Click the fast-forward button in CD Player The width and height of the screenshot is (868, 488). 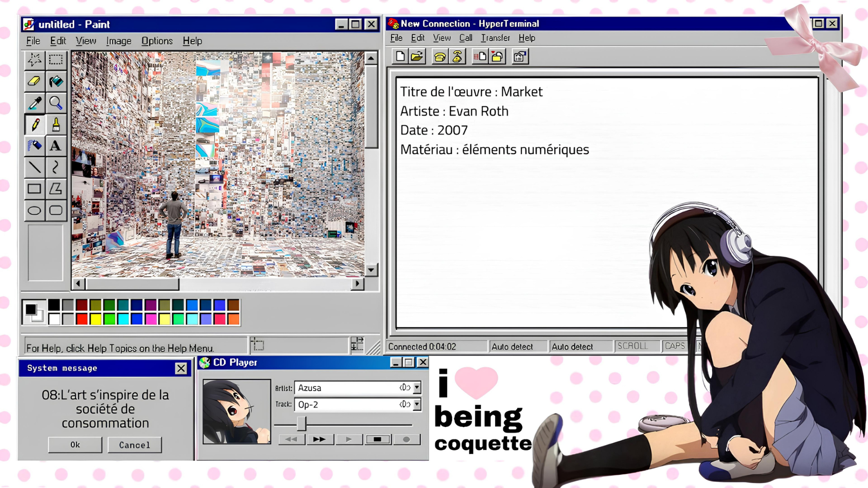click(x=320, y=439)
